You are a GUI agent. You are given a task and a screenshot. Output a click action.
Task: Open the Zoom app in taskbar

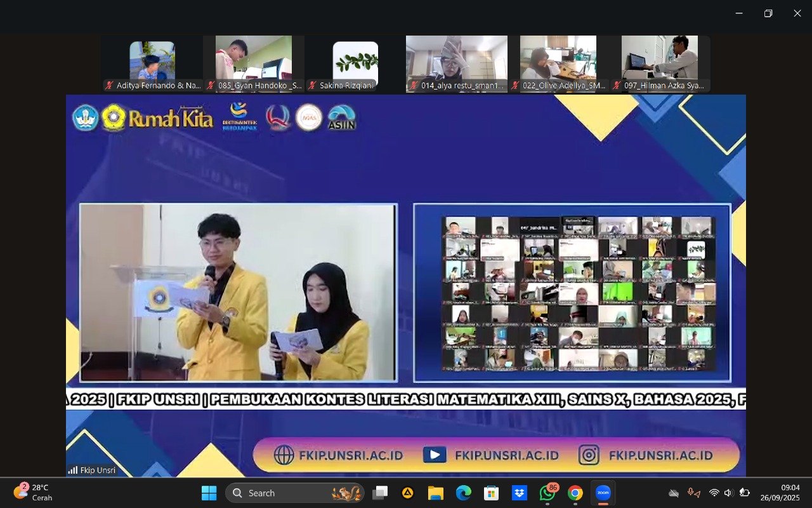coord(603,493)
